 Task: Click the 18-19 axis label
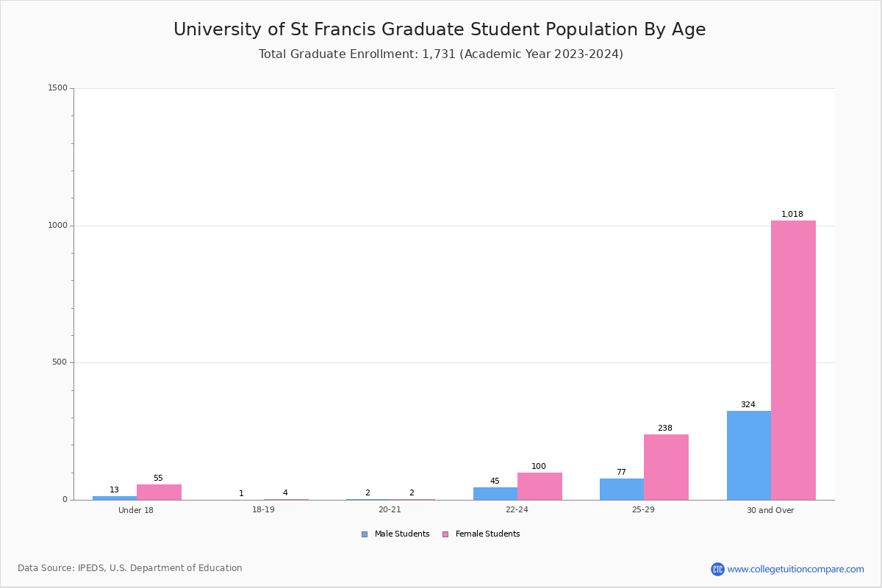(x=263, y=510)
